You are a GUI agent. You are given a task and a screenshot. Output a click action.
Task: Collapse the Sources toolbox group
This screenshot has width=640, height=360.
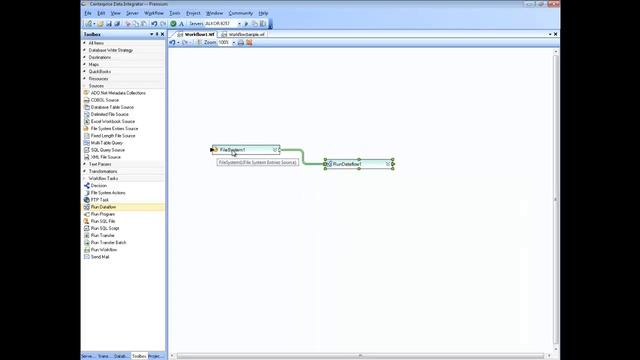click(84, 86)
